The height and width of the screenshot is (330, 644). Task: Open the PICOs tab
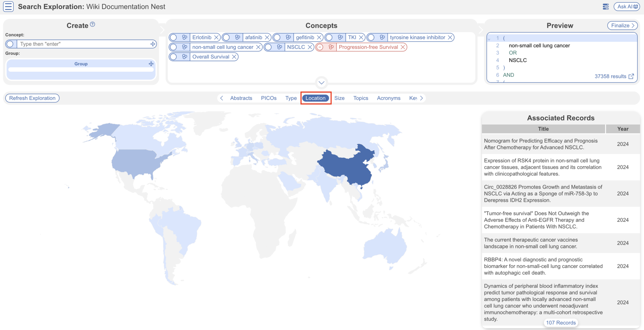pos(269,98)
